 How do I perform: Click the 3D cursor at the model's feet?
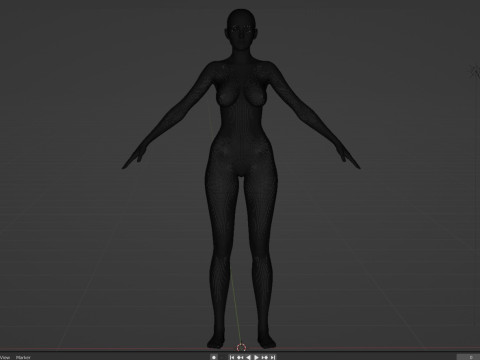click(x=241, y=348)
